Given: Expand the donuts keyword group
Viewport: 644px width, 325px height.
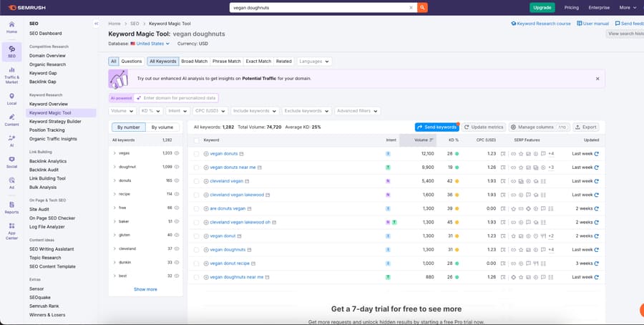Looking at the screenshot, I should click(x=114, y=180).
